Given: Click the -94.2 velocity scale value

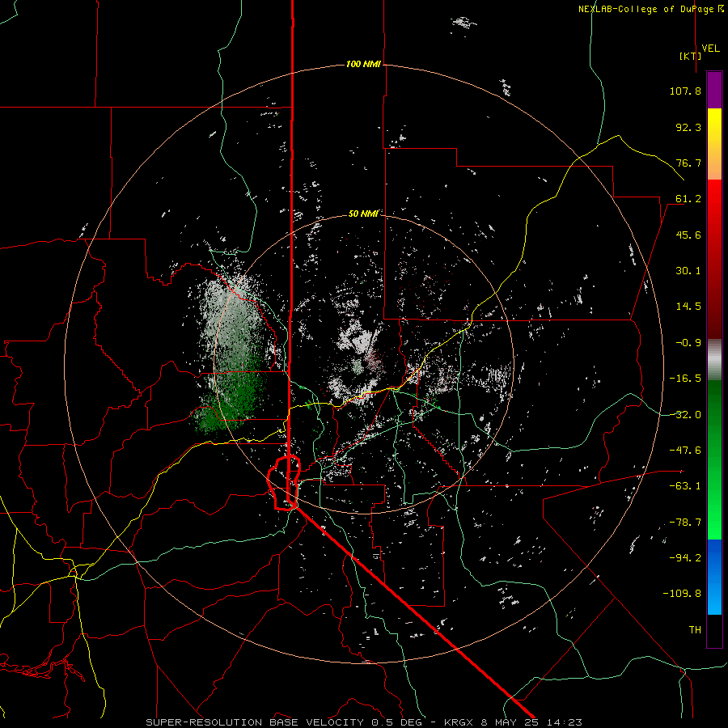Looking at the screenshot, I should [x=685, y=558].
